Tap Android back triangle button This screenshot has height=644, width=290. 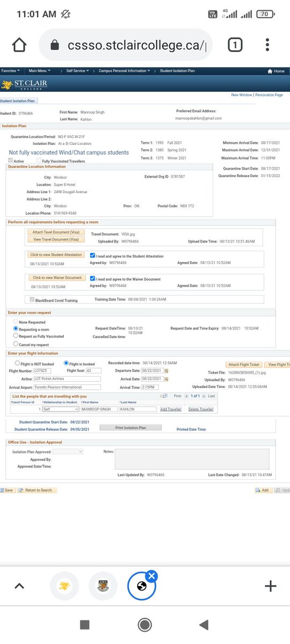204,625
